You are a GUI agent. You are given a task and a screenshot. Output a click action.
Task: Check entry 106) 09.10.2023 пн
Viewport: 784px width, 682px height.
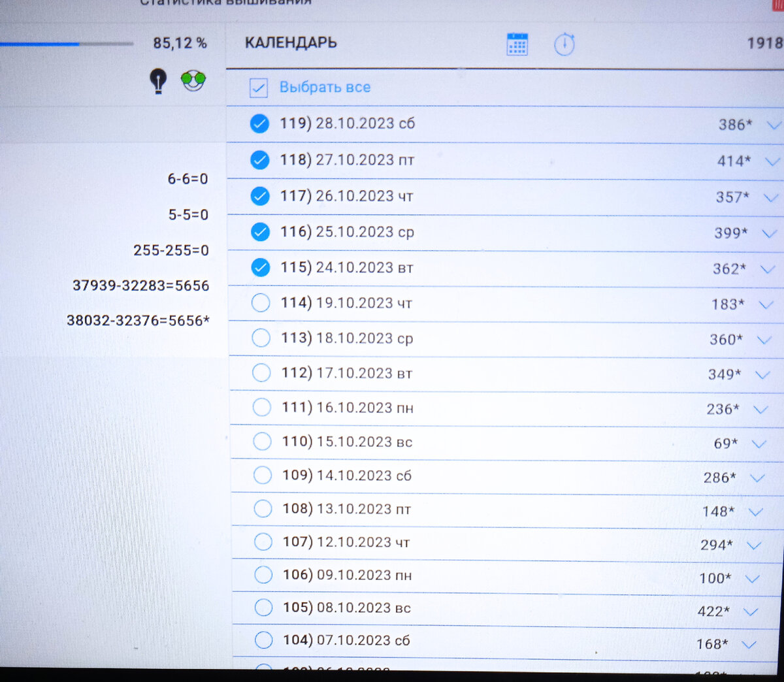pos(263,575)
